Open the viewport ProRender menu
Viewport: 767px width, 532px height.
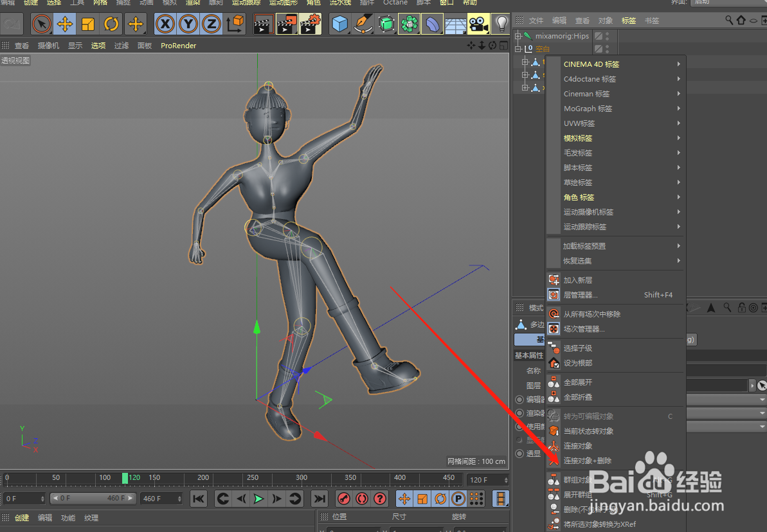(178, 46)
